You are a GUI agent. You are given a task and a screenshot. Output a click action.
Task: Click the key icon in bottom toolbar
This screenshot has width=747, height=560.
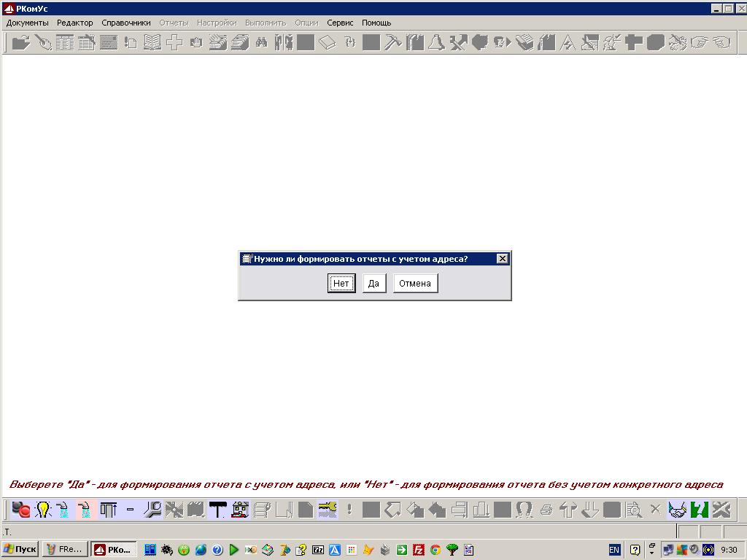[328, 510]
